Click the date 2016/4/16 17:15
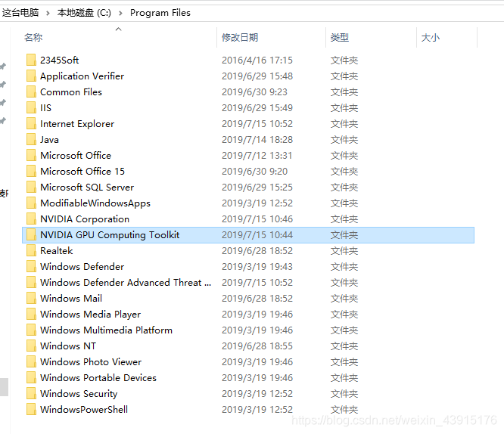504x434 pixels. click(x=257, y=60)
